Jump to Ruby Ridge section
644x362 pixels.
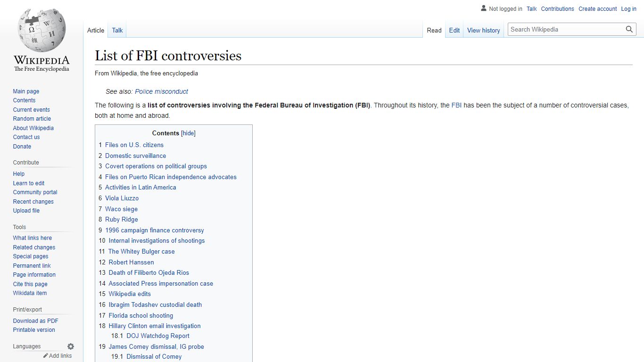point(122,219)
